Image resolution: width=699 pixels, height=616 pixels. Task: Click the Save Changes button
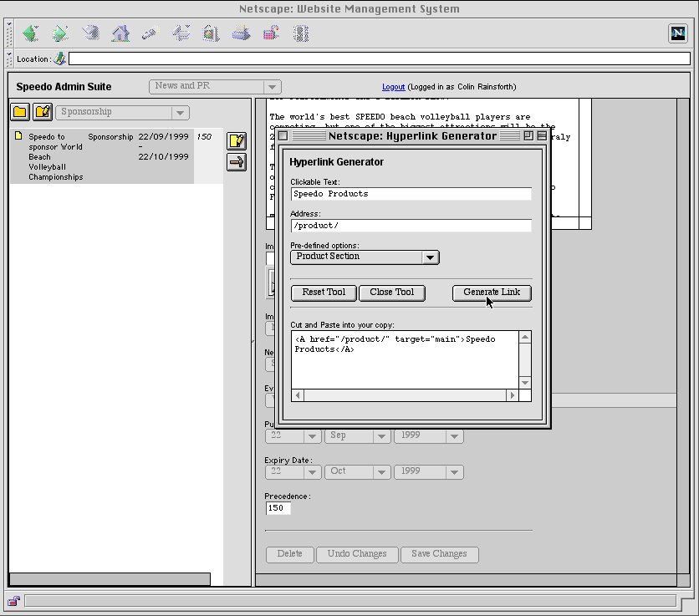(439, 554)
